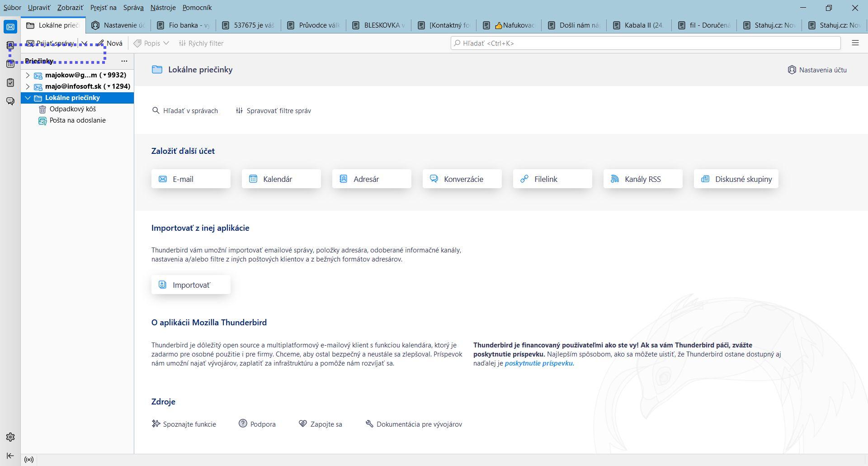Expand majokow@g...m account folder tree
Image resolution: width=868 pixels, height=466 pixels.
tap(28, 75)
